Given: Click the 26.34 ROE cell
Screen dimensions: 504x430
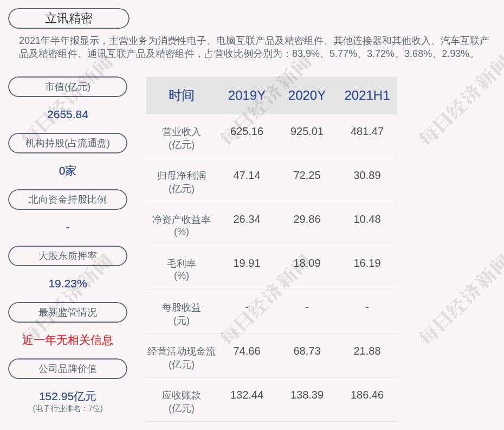Looking at the screenshot, I should click(x=247, y=220).
